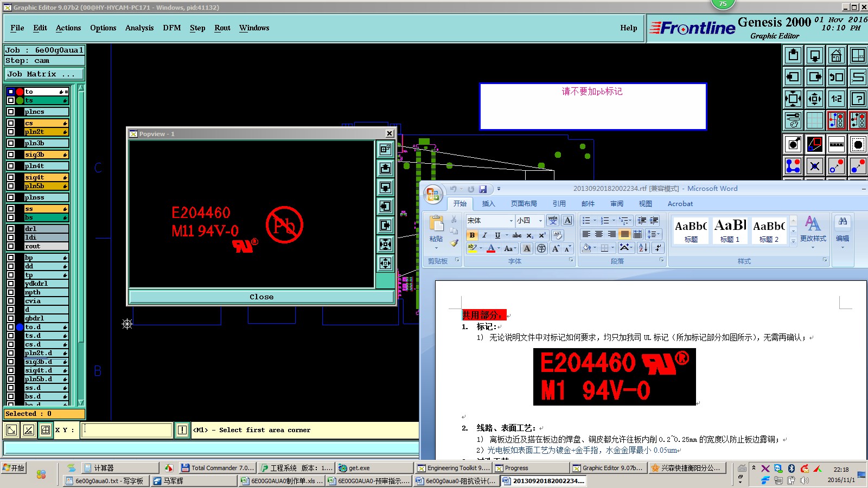Viewport: 868px width, 488px height.
Task: Toggle checkbox for layer plnss
Action: 11,197
